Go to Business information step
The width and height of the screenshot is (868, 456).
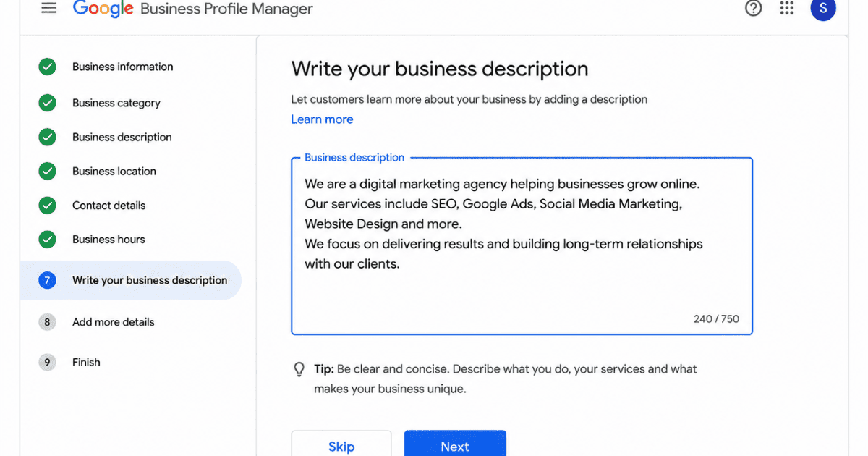tap(123, 67)
